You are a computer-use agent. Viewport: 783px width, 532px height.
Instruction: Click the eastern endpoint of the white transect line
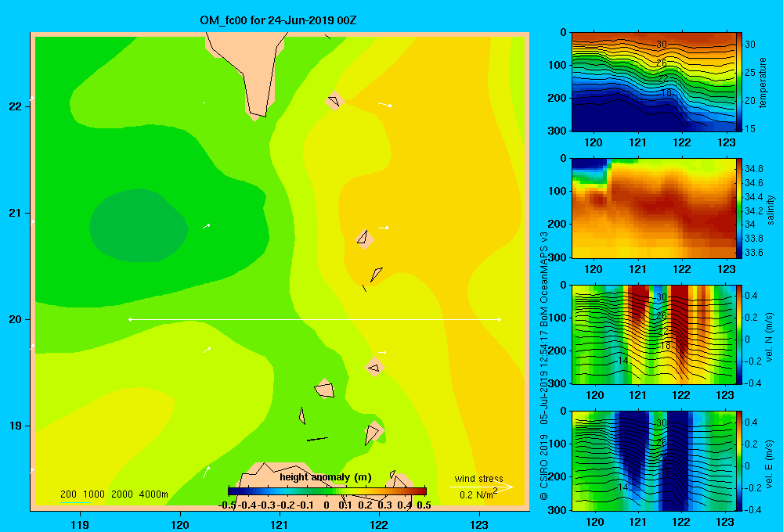point(500,319)
